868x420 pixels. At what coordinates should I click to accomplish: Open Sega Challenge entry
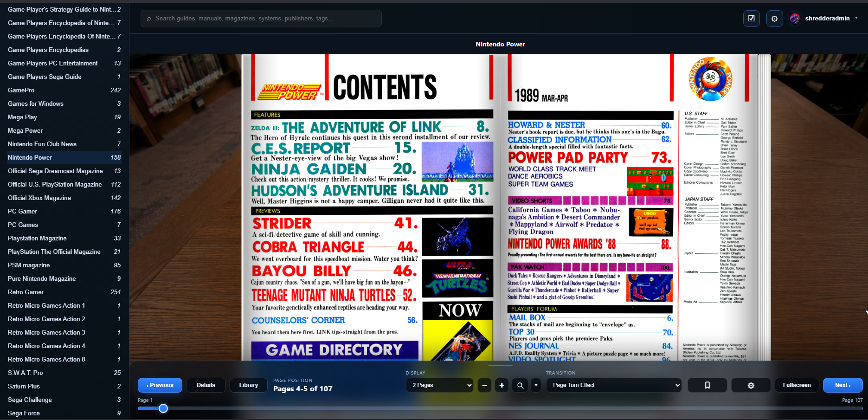coord(64,400)
